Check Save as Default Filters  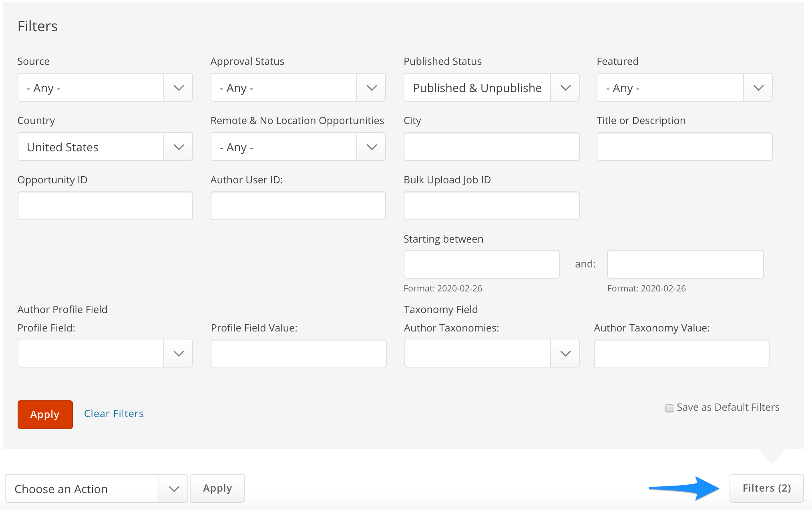click(669, 408)
